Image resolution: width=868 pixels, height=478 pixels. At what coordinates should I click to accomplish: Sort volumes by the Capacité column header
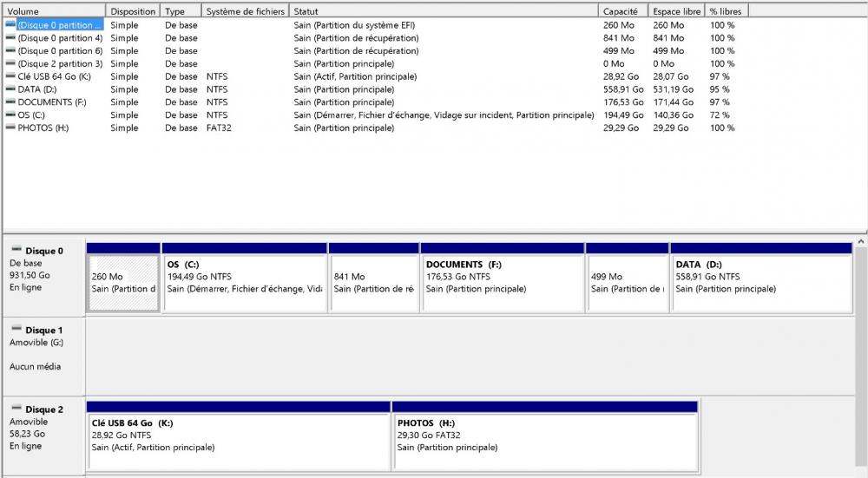(621, 11)
